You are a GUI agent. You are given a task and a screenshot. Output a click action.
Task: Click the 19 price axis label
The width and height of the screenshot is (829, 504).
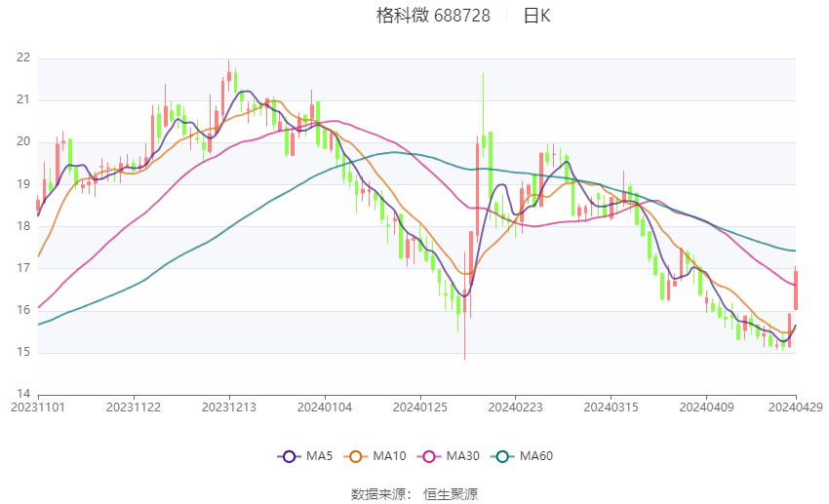click(23, 184)
